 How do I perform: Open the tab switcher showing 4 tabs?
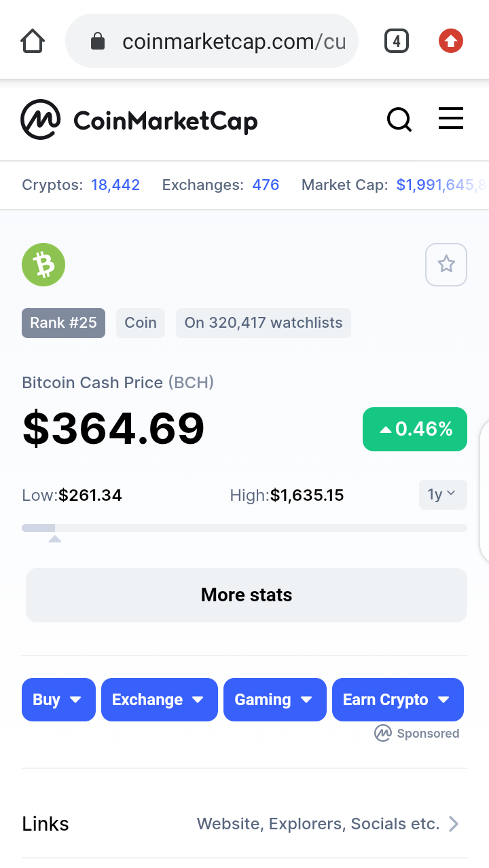tap(397, 41)
